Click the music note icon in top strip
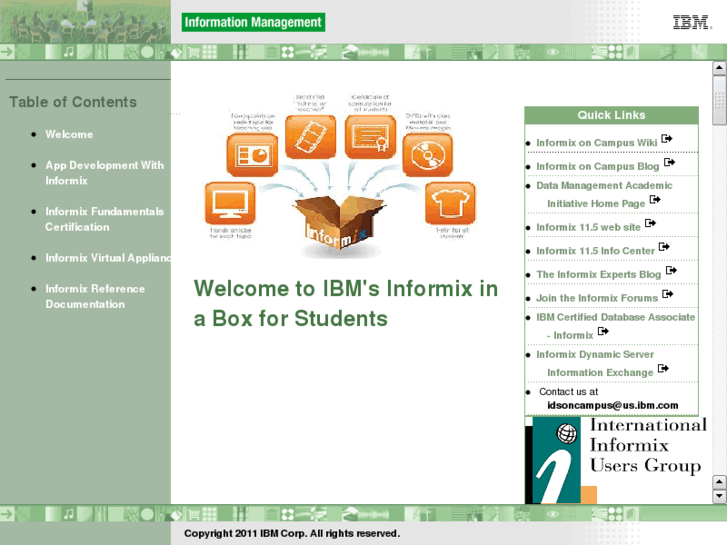The width and height of the screenshot is (727, 545). click(69, 51)
